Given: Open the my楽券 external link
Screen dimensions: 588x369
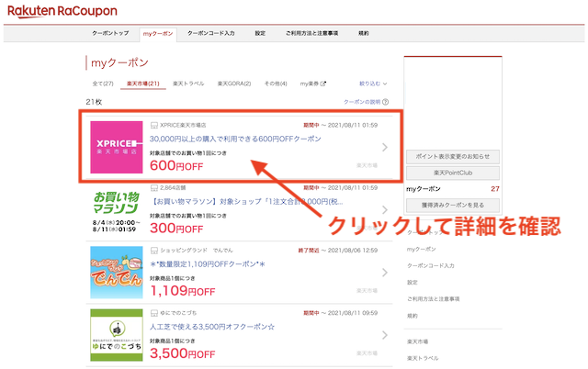Looking at the screenshot, I should pos(313,84).
